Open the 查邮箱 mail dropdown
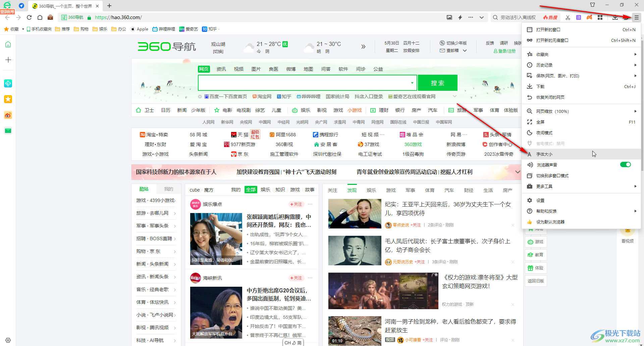This screenshot has height=346, width=644. coord(453,51)
